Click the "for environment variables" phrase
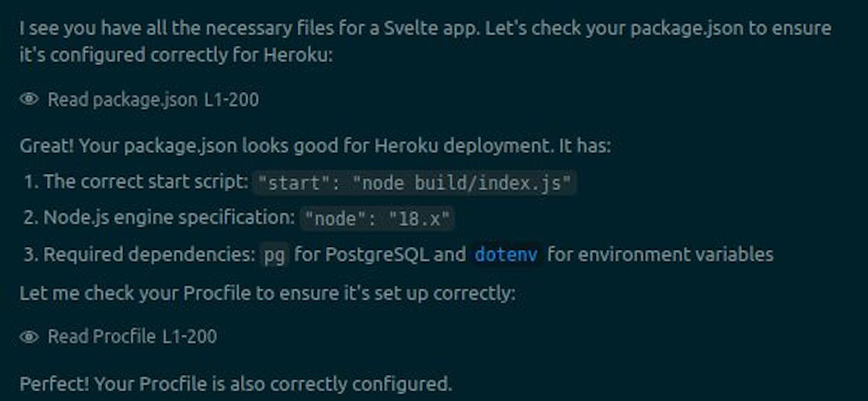This screenshot has height=401, width=868. 660,254
